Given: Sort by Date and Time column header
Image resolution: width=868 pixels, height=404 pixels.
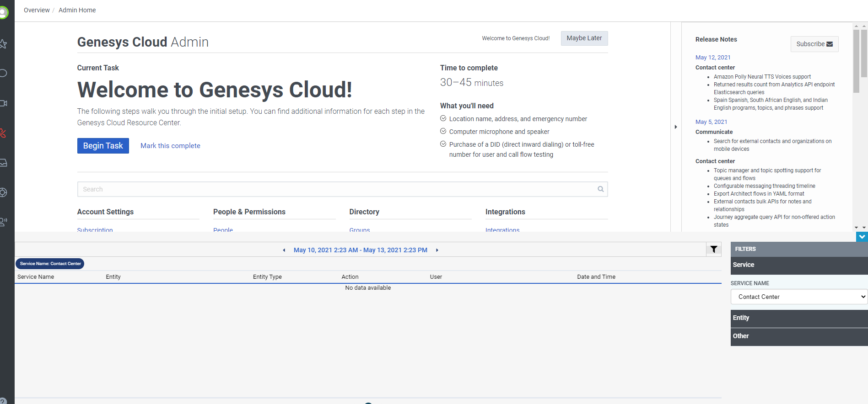Looking at the screenshot, I should [x=596, y=277].
